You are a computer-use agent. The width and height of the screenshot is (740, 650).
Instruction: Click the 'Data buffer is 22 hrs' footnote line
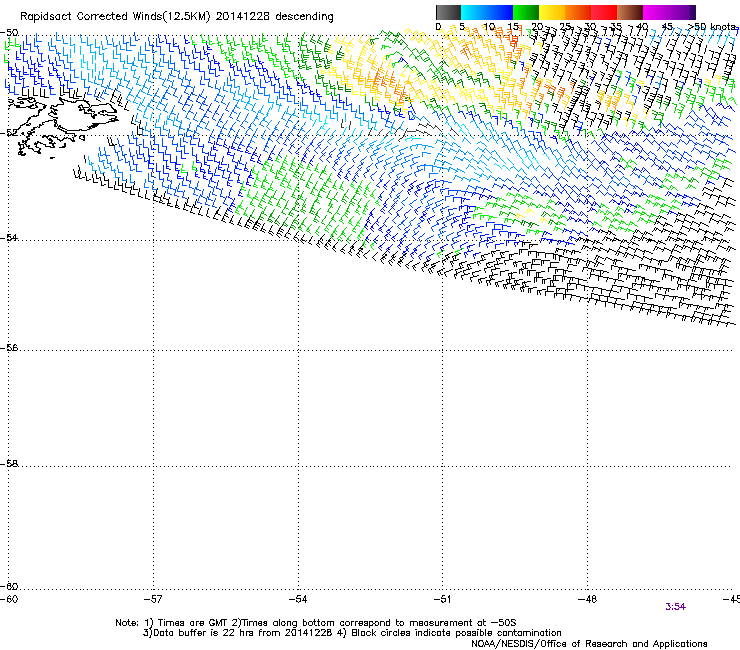352,633
